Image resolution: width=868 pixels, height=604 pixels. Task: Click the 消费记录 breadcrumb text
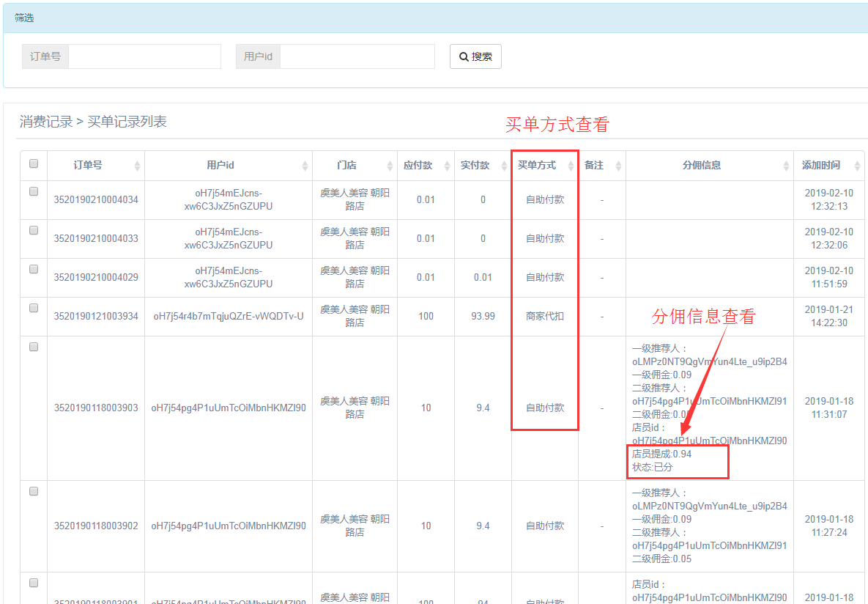coord(46,122)
